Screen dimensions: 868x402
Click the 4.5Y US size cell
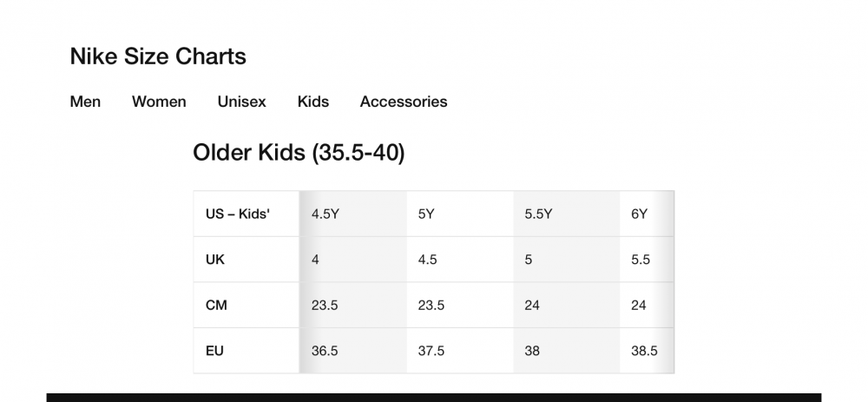coord(353,214)
